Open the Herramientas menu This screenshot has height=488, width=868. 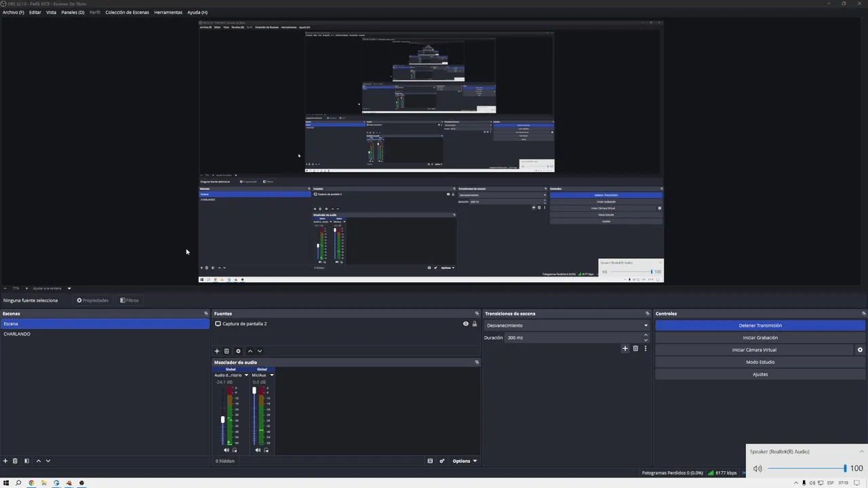pos(168,12)
